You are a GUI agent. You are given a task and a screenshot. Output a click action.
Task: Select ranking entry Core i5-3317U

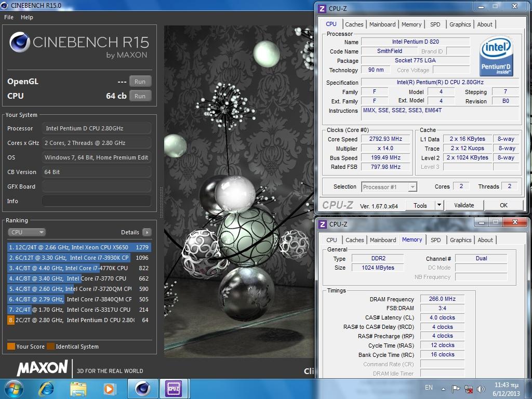[x=79, y=310]
